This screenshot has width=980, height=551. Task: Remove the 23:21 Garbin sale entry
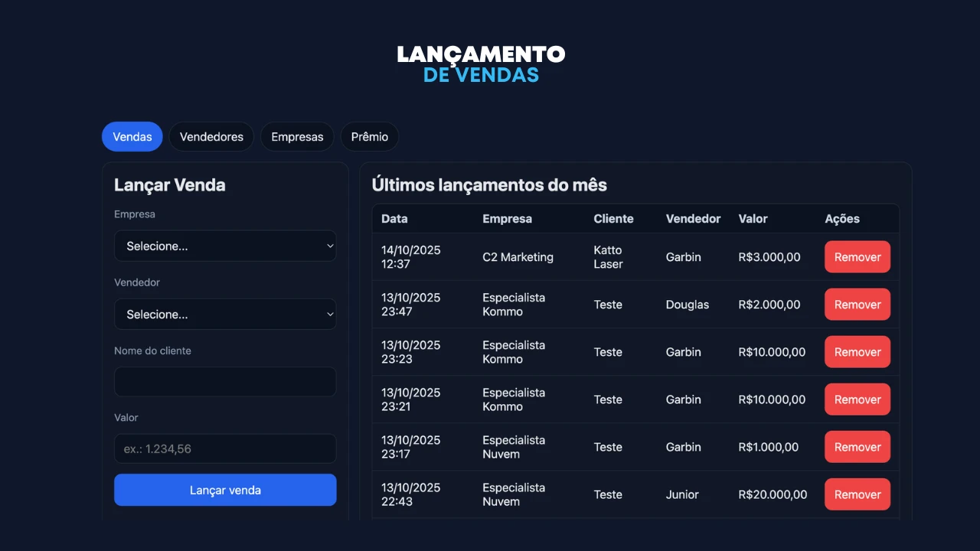click(857, 399)
